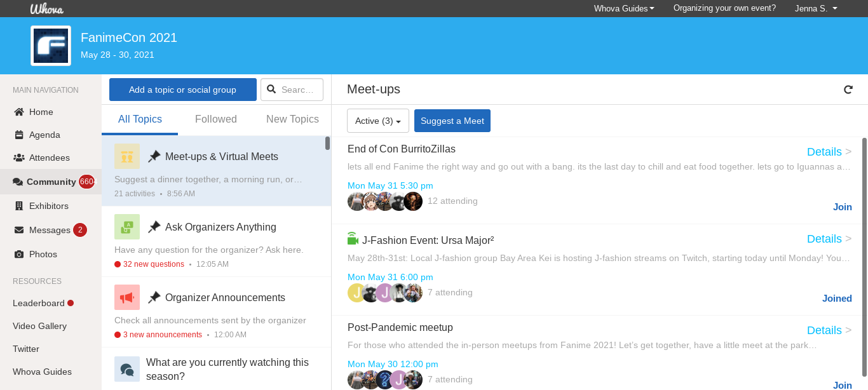Join the End of Con BurritoZillas meetup

(x=843, y=207)
